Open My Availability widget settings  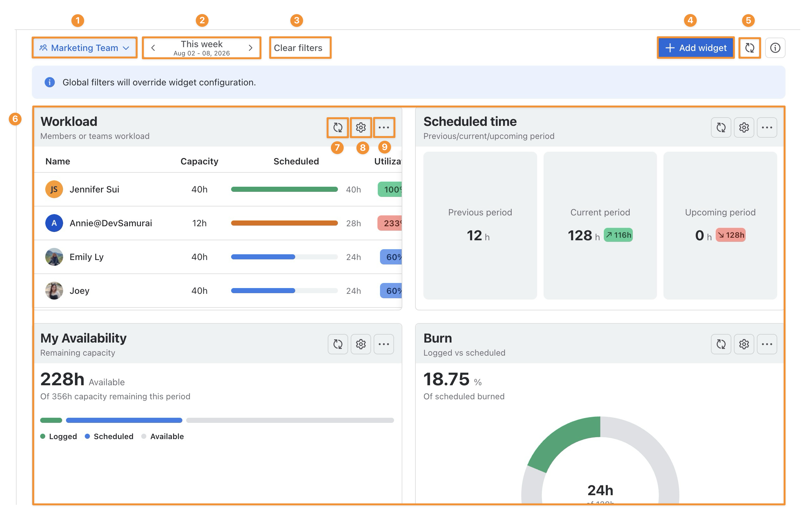[x=361, y=344]
